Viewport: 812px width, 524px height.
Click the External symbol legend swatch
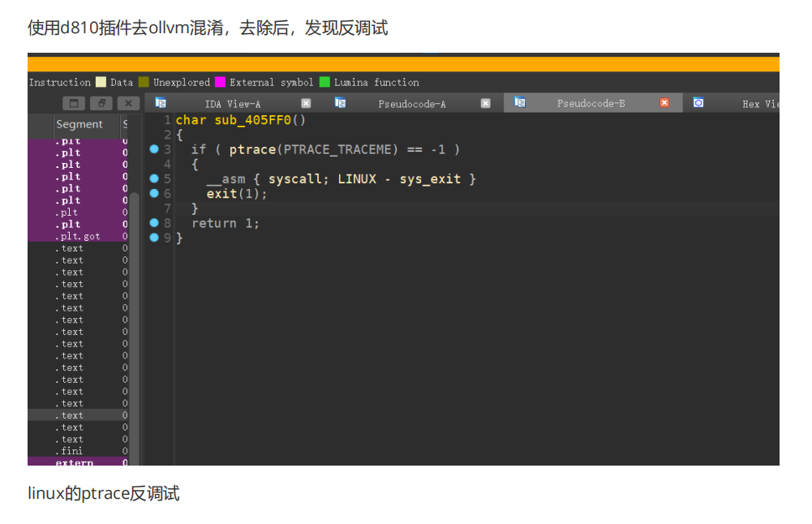pos(220,82)
